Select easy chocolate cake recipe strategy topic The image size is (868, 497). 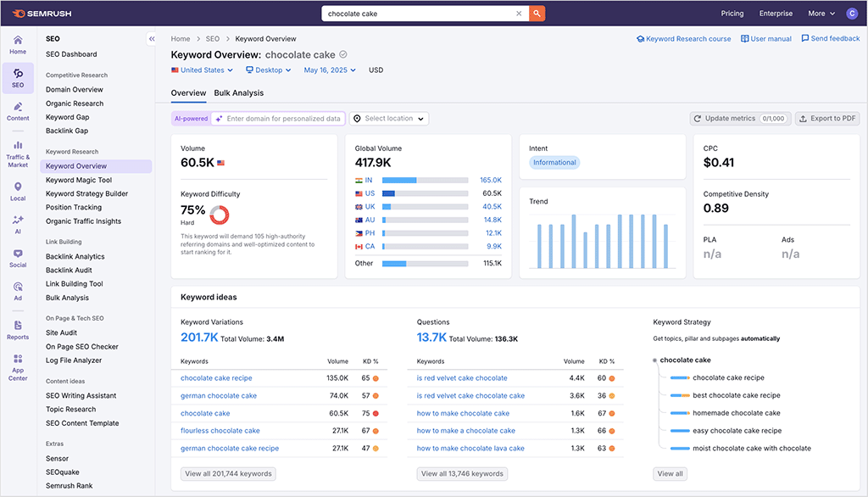click(x=737, y=431)
